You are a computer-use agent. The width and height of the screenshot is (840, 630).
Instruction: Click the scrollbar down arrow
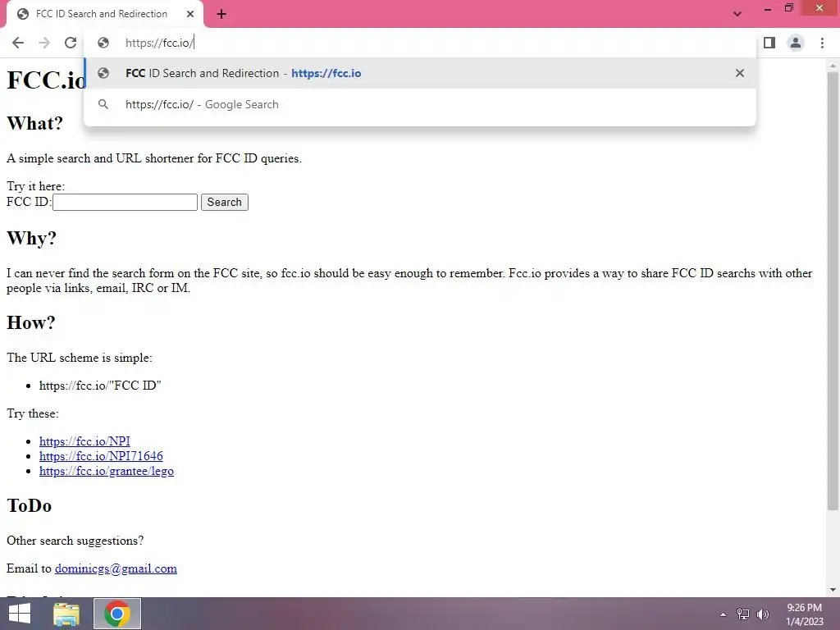pos(833,590)
